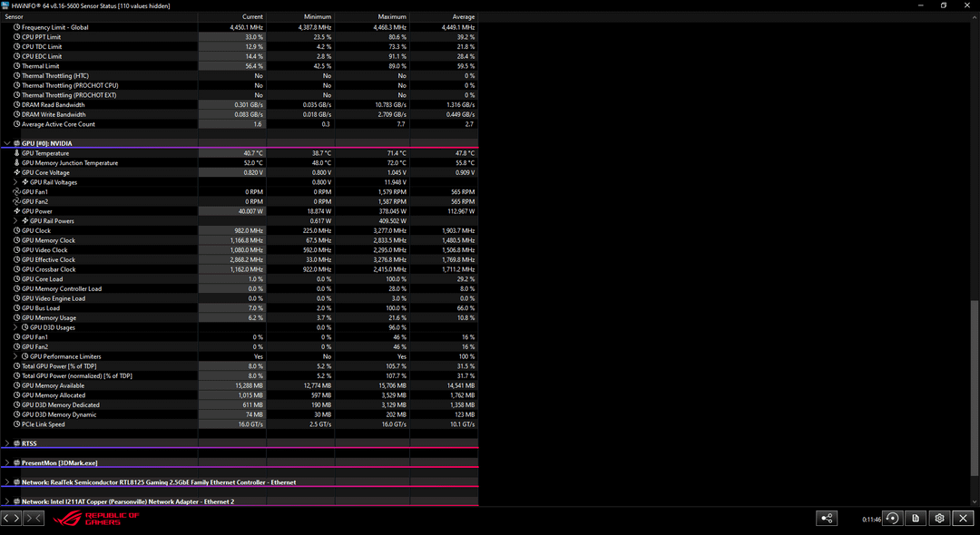Select the Total GPU Power [% of TDP] row label

pos(59,366)
